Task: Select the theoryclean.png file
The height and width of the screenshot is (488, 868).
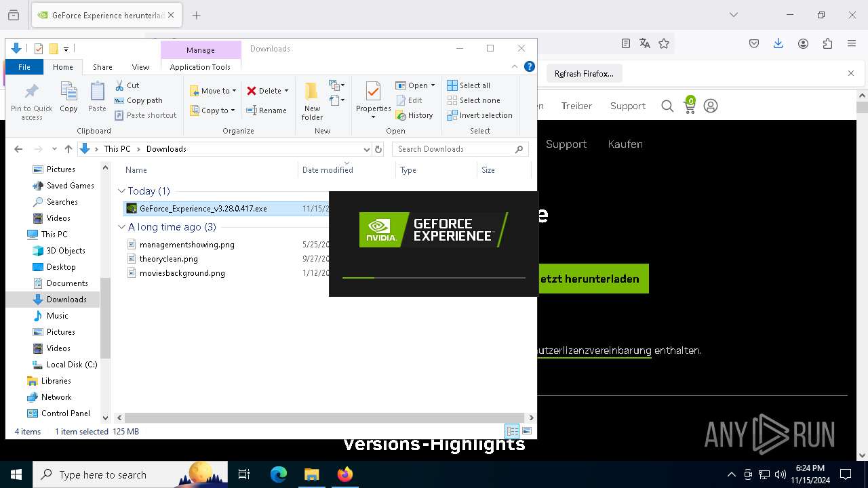Action: pos(169,259)
